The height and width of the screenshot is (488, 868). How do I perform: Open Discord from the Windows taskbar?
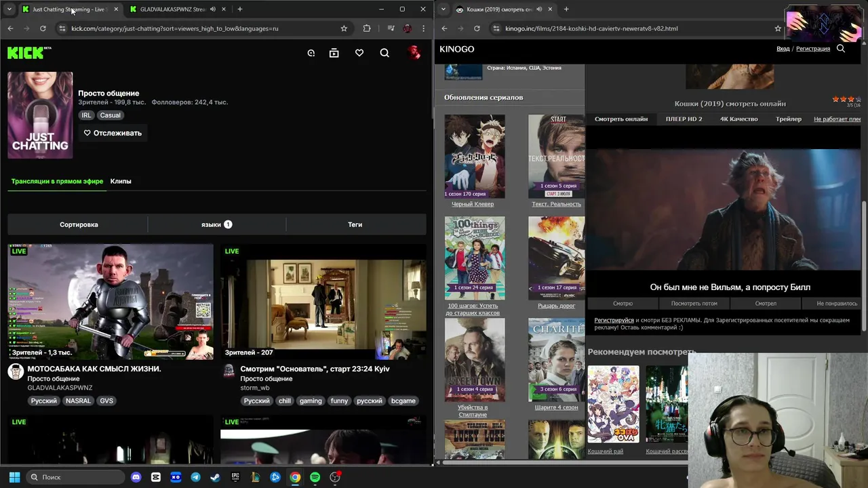coord(136,477)
